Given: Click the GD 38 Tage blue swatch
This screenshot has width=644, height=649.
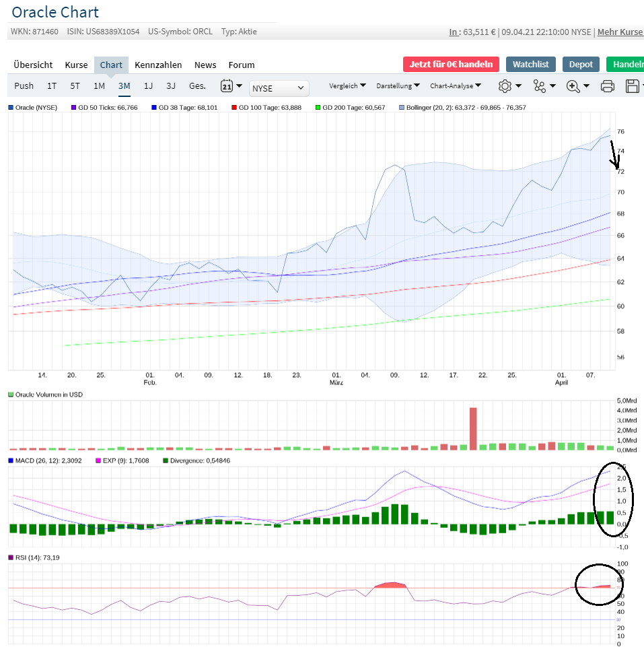Looking at the screenshot, I should click(x=154, y=108).
